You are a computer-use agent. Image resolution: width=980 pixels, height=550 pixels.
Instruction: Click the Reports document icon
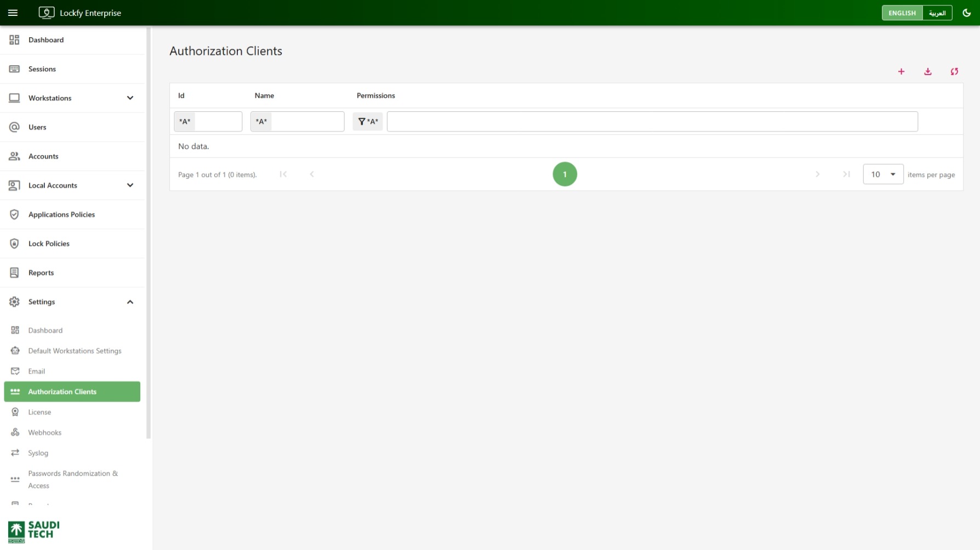(14, 272)
